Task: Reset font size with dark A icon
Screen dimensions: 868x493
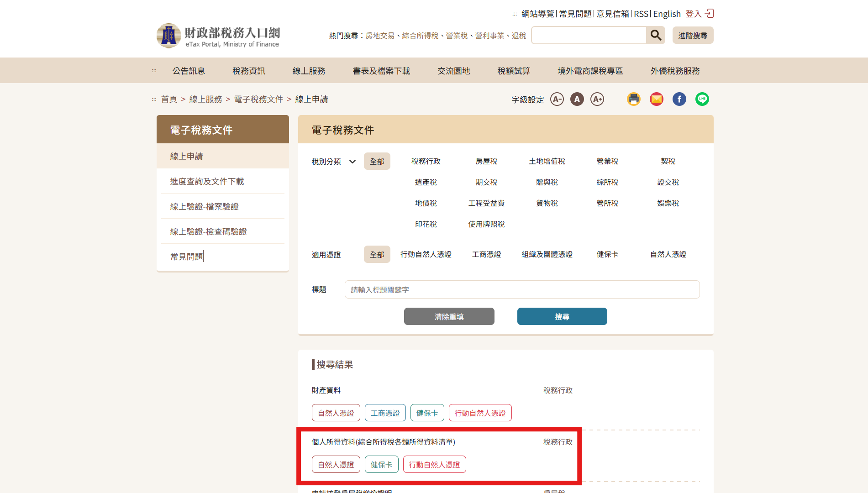Action: [577, 99]
